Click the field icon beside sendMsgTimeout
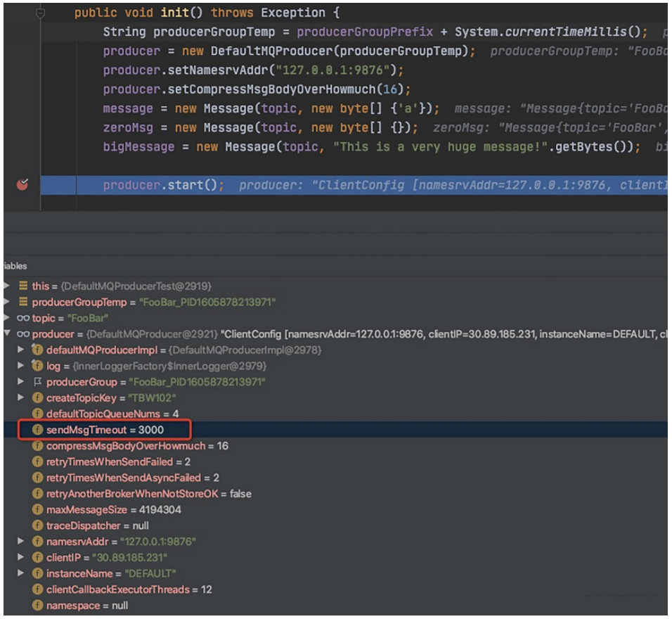 coord(37,429)
